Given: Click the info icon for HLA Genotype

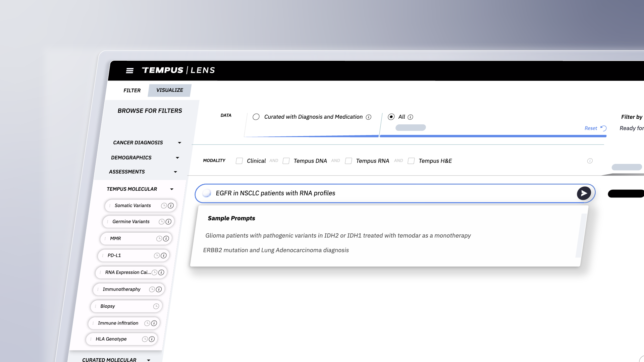Looking at the screenshot, I should (x=152, y=339).
